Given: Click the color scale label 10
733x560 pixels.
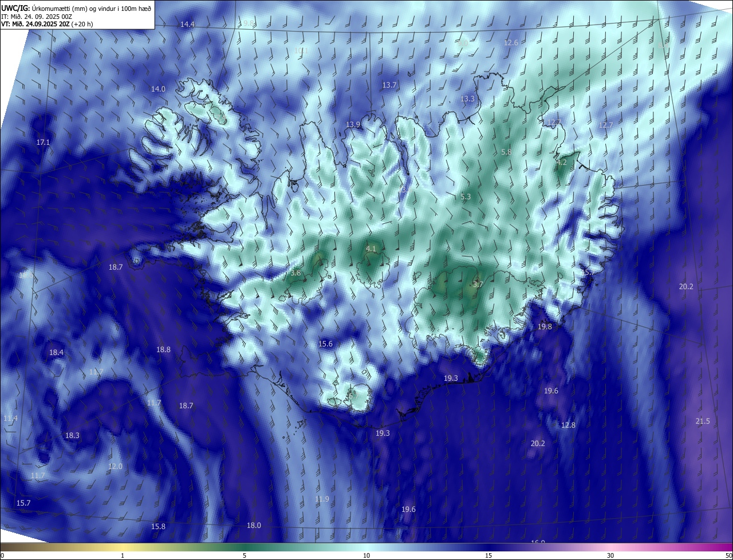Looking at the screenshot, I should 366,555.
